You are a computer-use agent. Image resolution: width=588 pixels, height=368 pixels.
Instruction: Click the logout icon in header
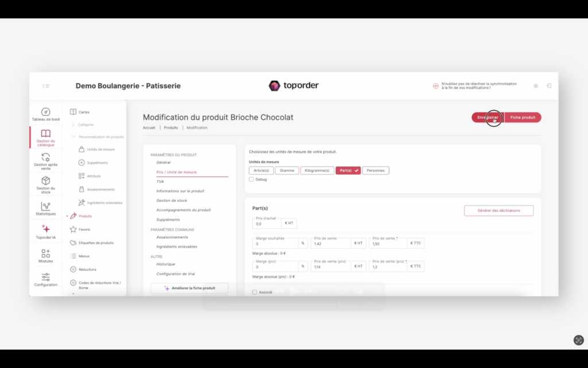tap(548, 86)
